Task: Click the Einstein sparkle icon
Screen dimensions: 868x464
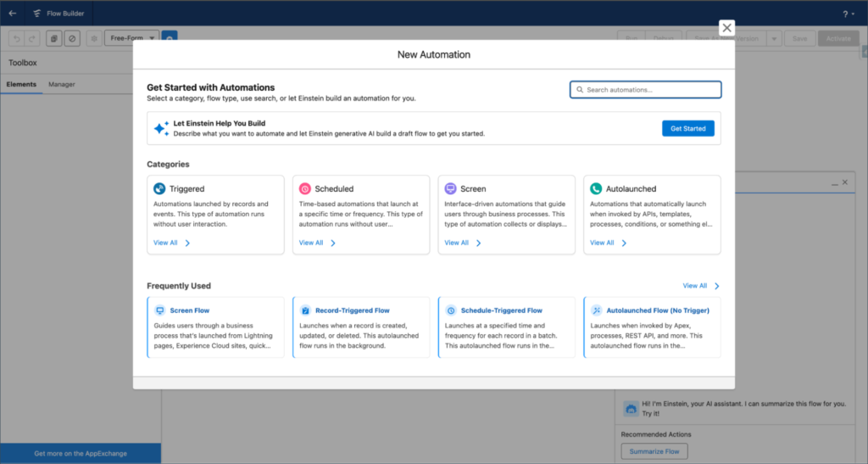Action: click(x=161, y=129)
